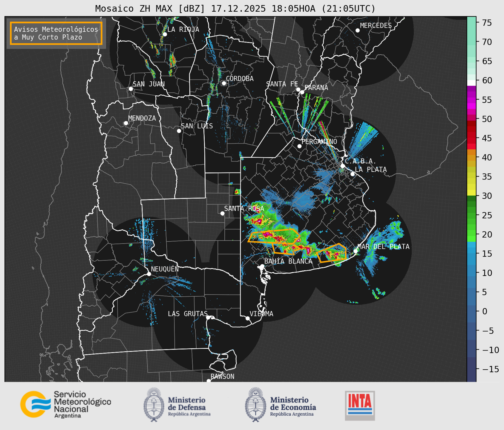Click the MENDOZA city label

(x=142, y=118)
